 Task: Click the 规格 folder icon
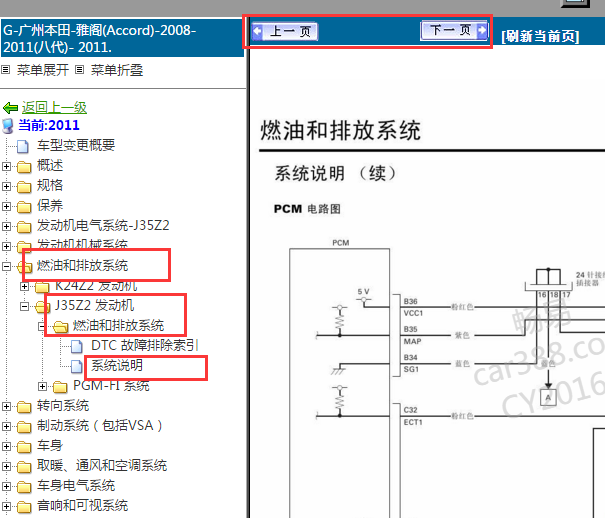pyautogui.click(x=24, y=187)
